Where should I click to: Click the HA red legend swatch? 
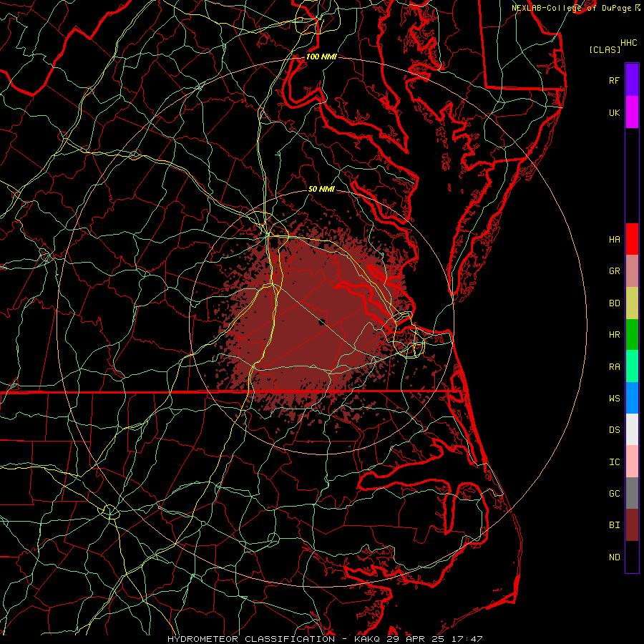pyautogui.click(x=632, y=239)
